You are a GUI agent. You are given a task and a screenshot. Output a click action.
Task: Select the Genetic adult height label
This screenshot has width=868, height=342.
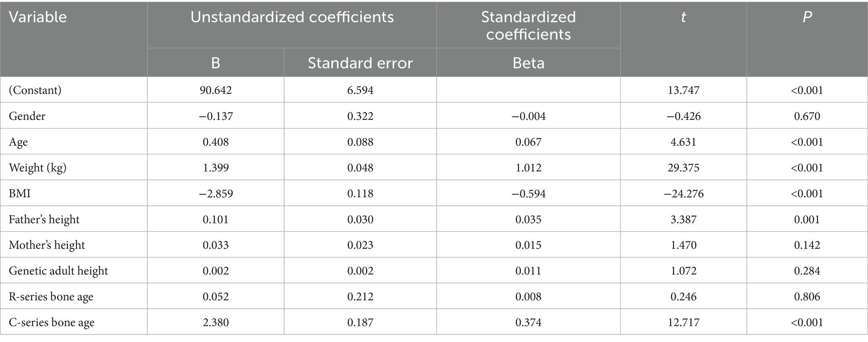pyautogui.click(x=58, y=271)
